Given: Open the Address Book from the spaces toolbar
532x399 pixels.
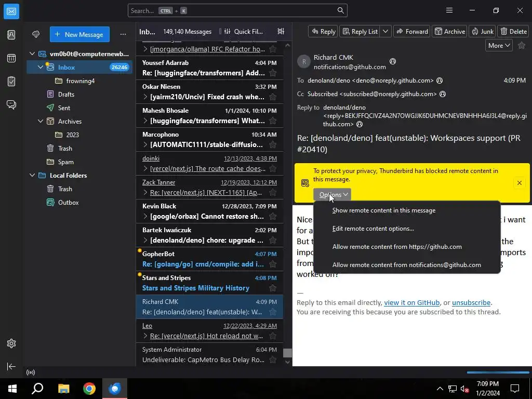Looking at the screenshot, I should 11,35.
